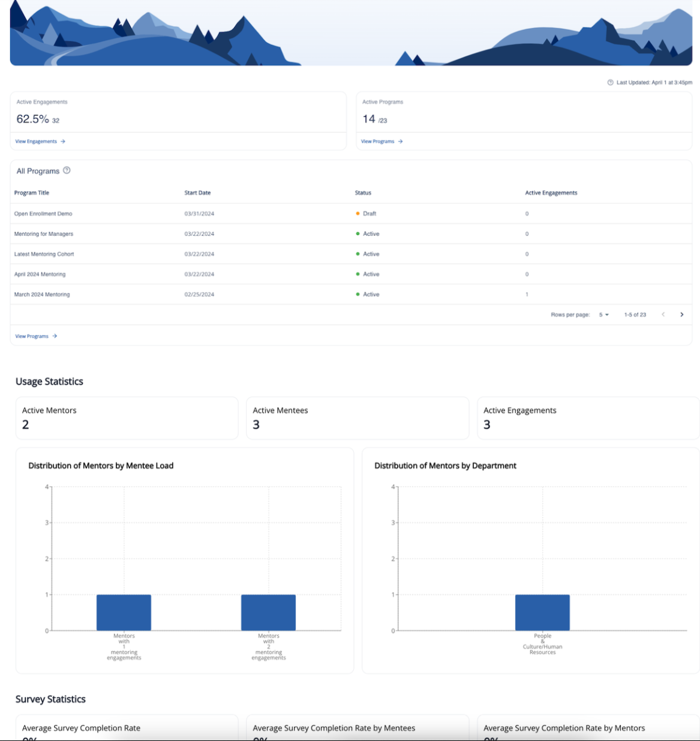Click the All Programs help icon
The height and width of the screenshot is (741, 700).
point(67,170)
